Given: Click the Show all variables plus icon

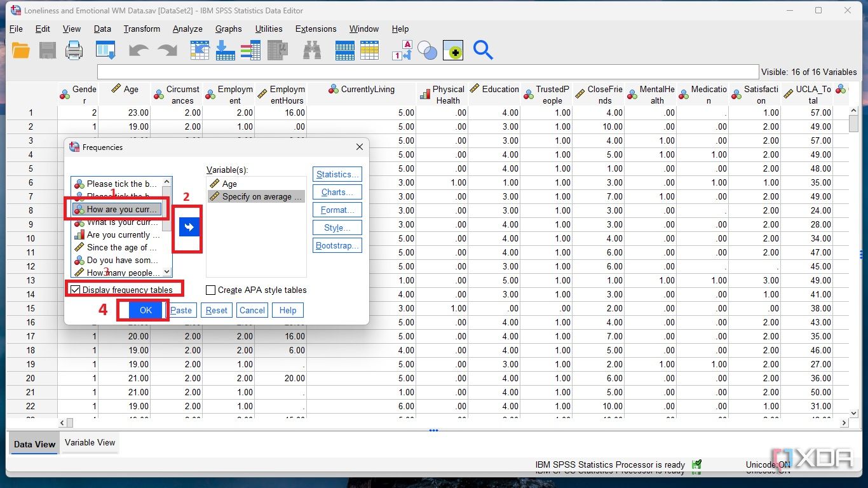Looking at the screenshot, I should (454, 51).
